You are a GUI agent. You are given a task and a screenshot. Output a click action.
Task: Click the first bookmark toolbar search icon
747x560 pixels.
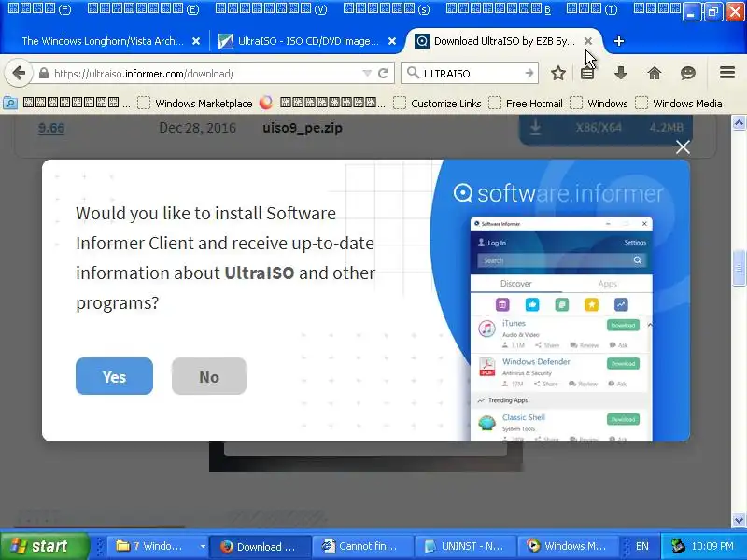click(10, 103)
